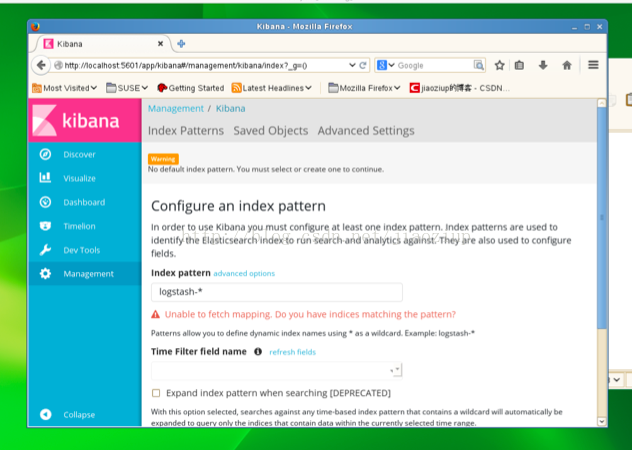Viewport: 632px width, 450px height.
Task: Click the orange Warning badge
Action: (163, 159)
